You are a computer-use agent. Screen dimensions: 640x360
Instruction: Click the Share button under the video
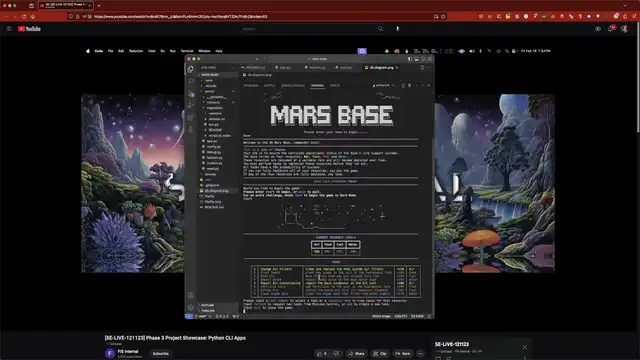[356, 353]
